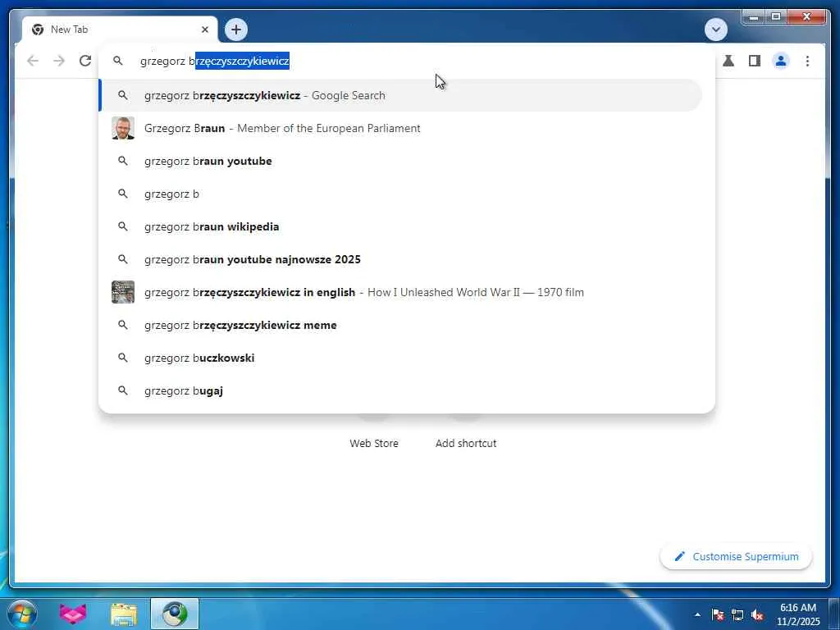This screenshot has height=630, width=840.
Task: Select the brzęczyszczykiewicz Google Search suggestion
Action: 400,95
